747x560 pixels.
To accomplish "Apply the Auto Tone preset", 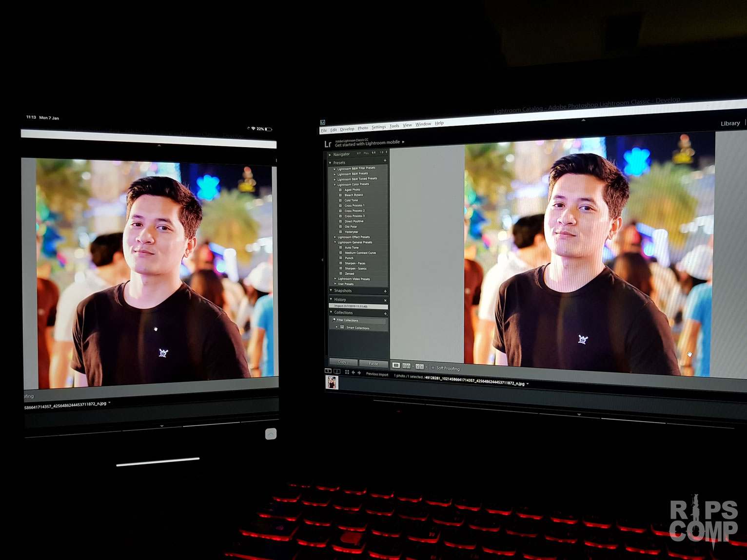I will point(352,248).
